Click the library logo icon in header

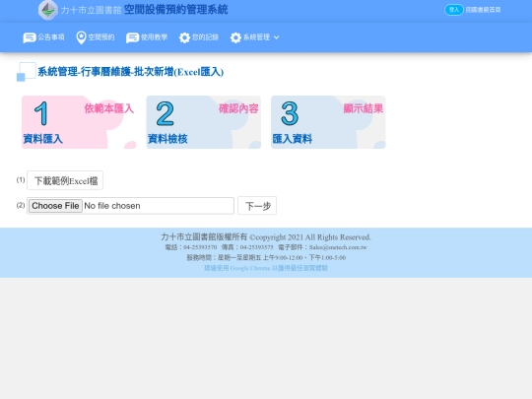[x=48, y=10]
